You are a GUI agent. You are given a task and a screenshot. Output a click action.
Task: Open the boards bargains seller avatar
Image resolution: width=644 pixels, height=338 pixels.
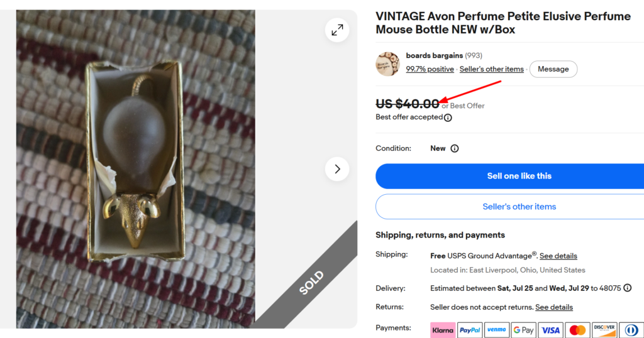coord(387,64)
